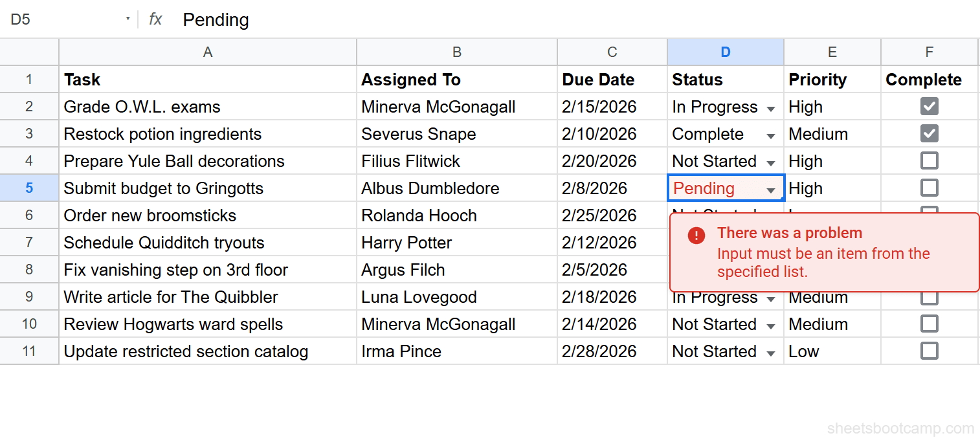This screenshot has height=440, width=980.
Task: Uncheck the Restock potion ingredients checkbox
Action: 929,133
